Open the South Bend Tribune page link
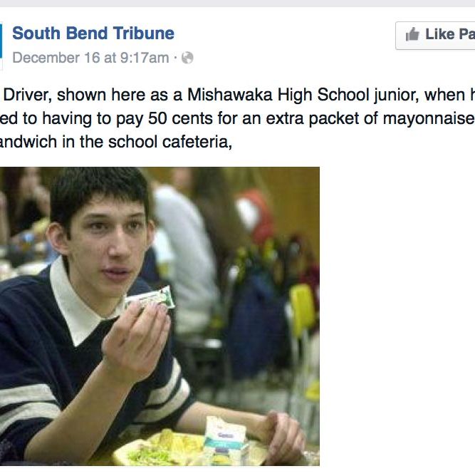Viewport: 475px width, 476px height. point(93,33)
